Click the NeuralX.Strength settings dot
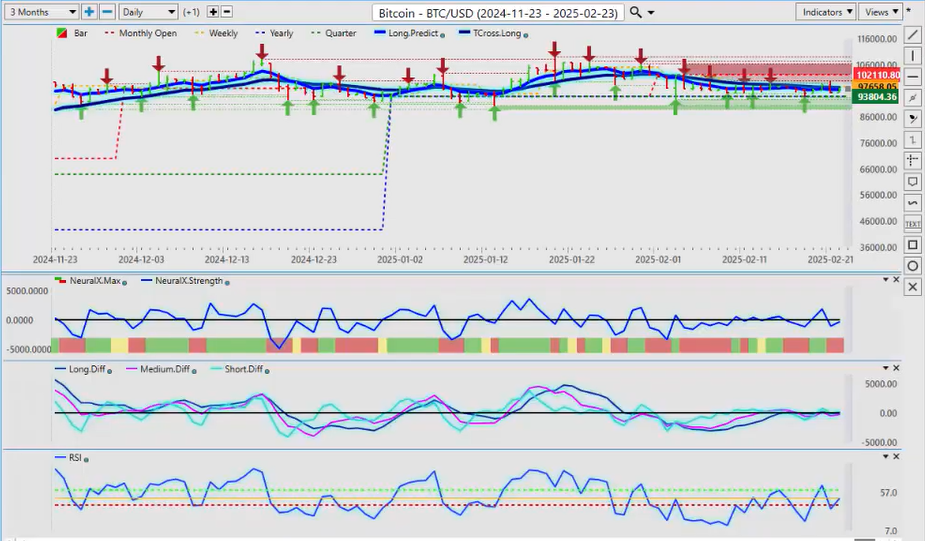The width and height of the screenshot is (925, 541). pos(227,283)
